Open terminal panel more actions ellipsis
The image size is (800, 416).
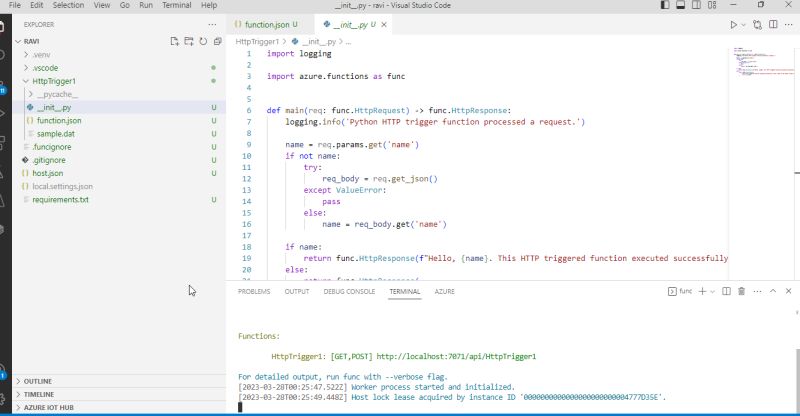tap(757, 291)
